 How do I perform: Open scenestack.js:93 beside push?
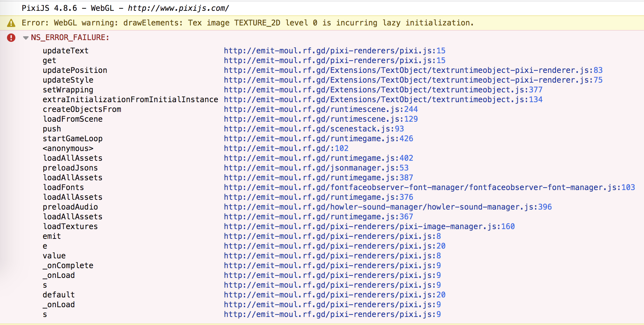314,129
